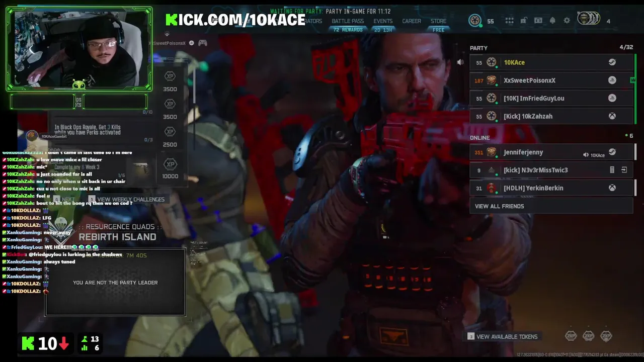Open the headset voice channel icon
The height and width of the screenshot is (362, 644).
(x=538, y=21)
